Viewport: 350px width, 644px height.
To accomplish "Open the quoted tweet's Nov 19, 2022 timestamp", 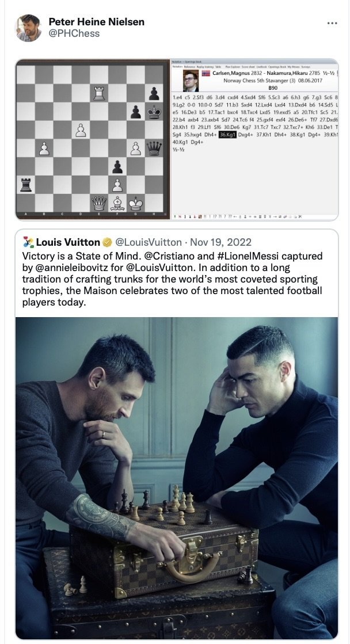I will click(220, 242).
